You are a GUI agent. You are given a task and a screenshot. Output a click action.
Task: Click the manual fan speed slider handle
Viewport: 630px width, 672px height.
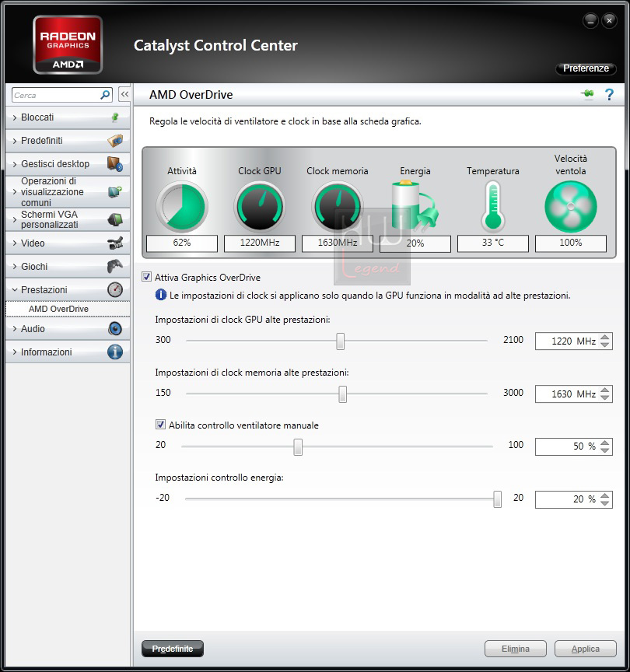[298, 447]
